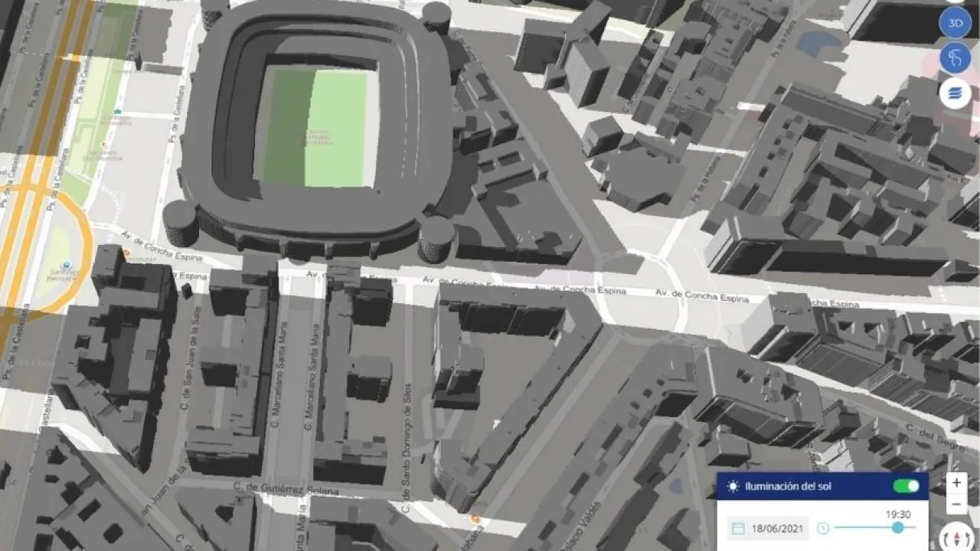Reset orientation using the compass needle

(955, 538)
